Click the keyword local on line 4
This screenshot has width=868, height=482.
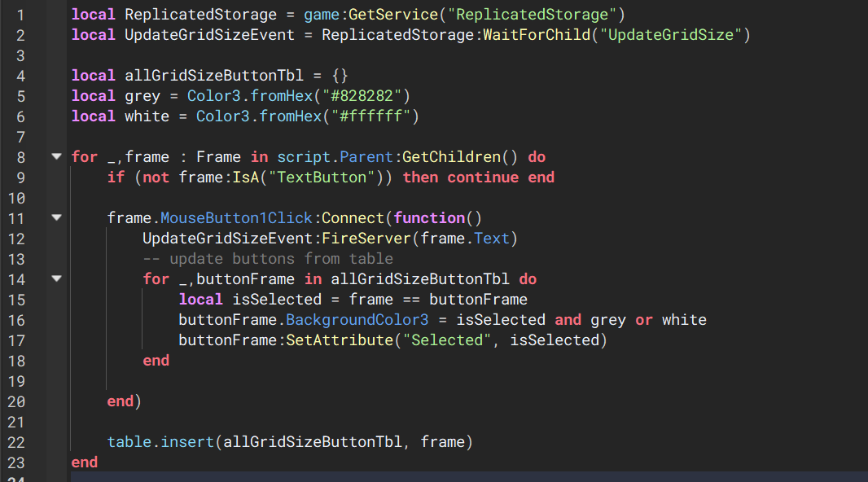pos(92,75)
